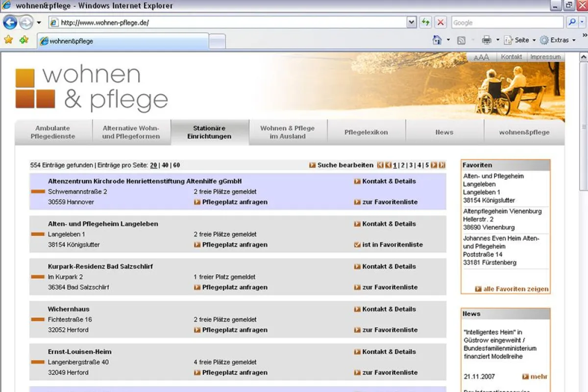The width and height of the screenshot is (588, 392).
Task: Click the Google search magnifier icon
Action: point(571,23)
